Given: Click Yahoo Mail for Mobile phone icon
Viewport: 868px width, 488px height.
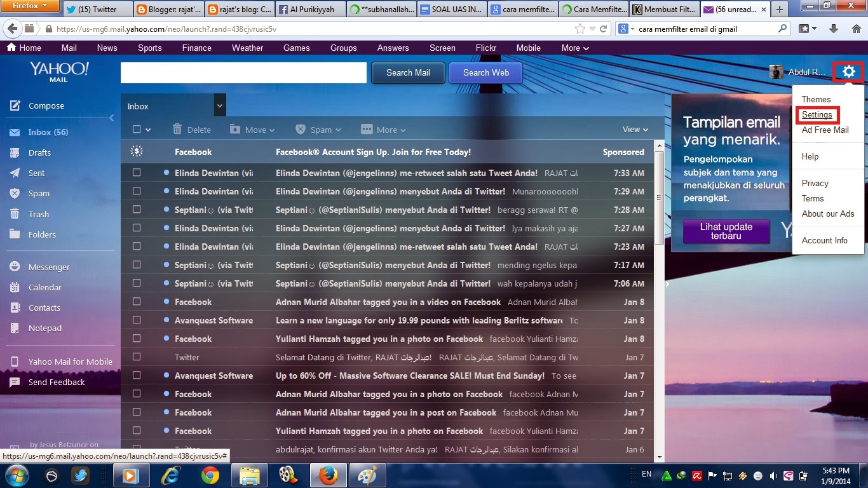Looking at the screenshot, I should [15, 362].
